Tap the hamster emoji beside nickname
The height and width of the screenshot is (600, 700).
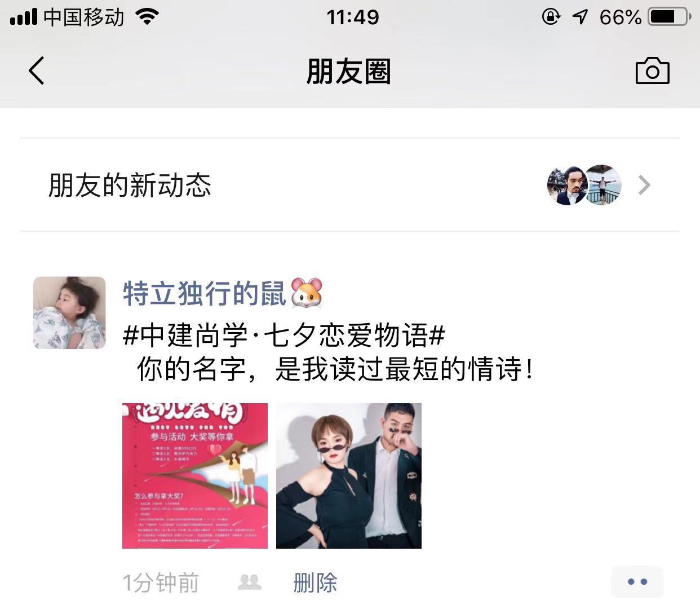point(307,293)
